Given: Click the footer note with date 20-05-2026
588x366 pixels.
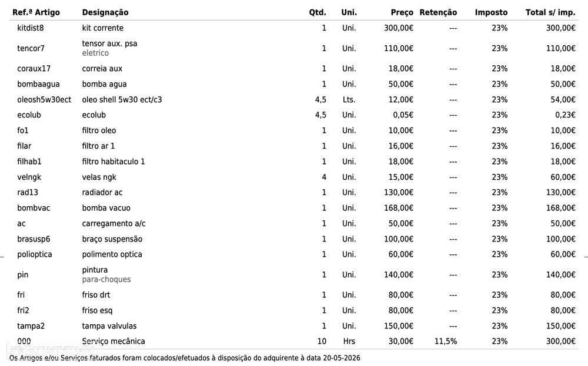Looking at the screenshot, I should tap(185, 358).
